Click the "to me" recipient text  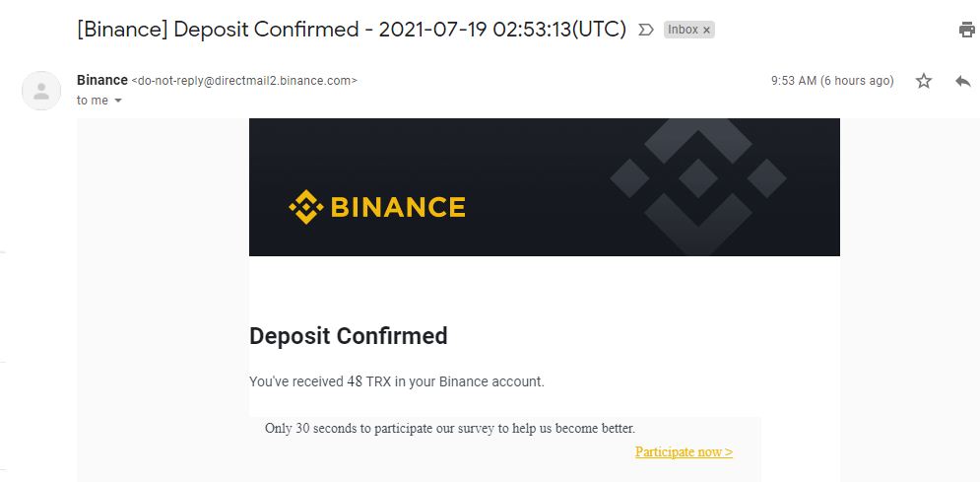click(93, 101)
